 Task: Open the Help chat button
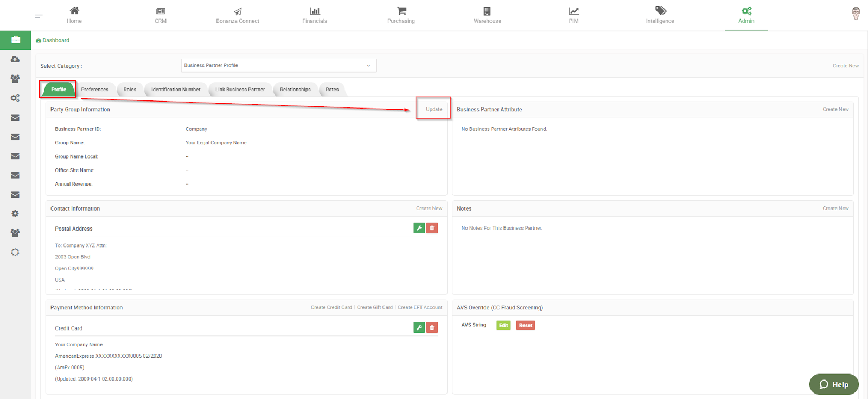834,384
